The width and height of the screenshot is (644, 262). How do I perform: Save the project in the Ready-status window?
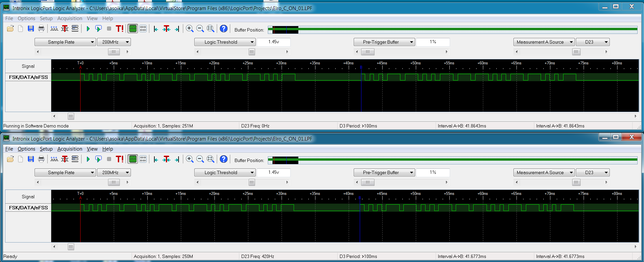pos(31,159)
